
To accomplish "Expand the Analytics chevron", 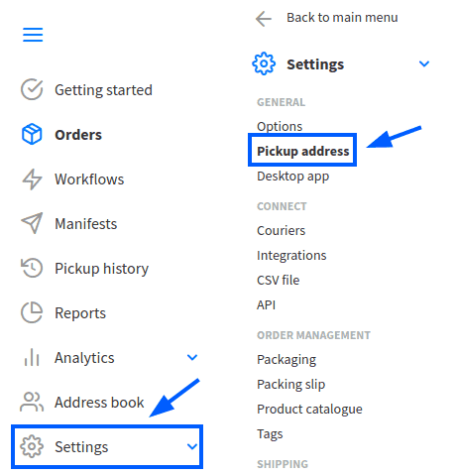I will click(192, 357).
